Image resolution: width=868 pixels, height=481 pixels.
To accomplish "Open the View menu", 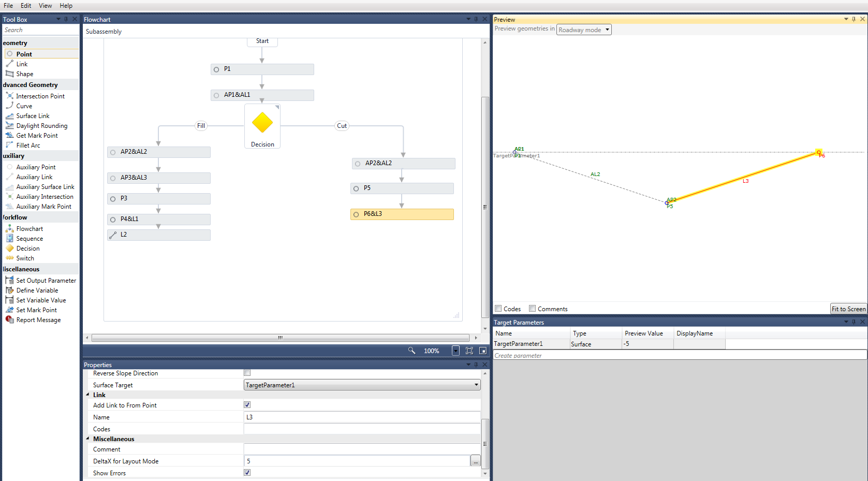I will coord(45,6).
